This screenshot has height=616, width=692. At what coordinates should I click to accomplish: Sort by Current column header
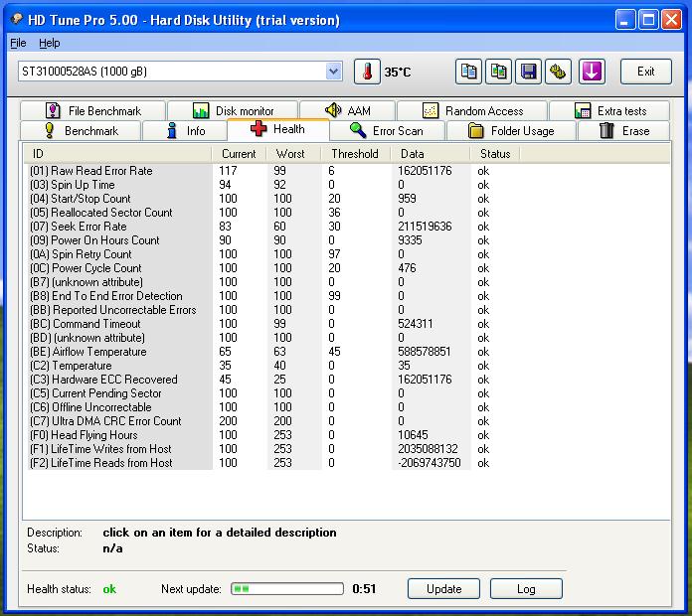tap(239, 153)
